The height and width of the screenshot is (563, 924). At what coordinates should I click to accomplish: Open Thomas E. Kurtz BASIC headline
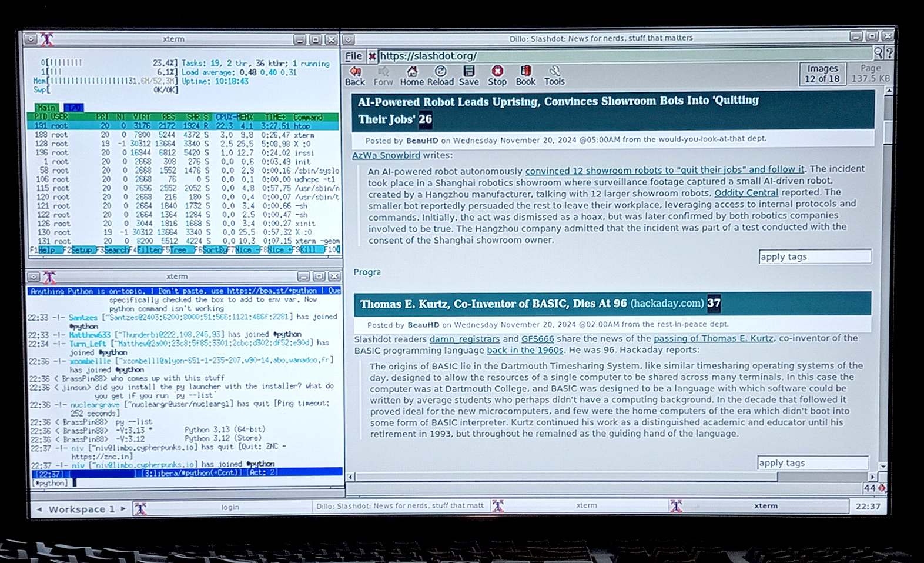pyautogui.click(x=493, y=304)
